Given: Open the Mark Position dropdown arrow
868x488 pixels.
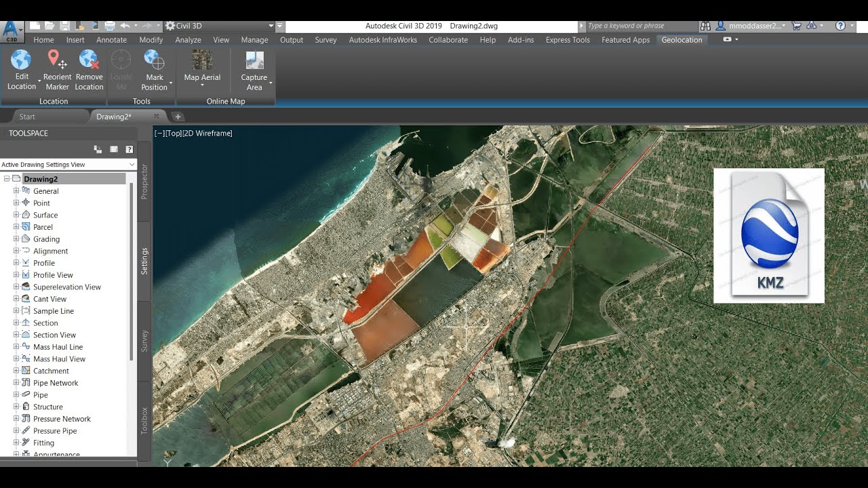Looking at the screenshot, I should click(171, 83).
